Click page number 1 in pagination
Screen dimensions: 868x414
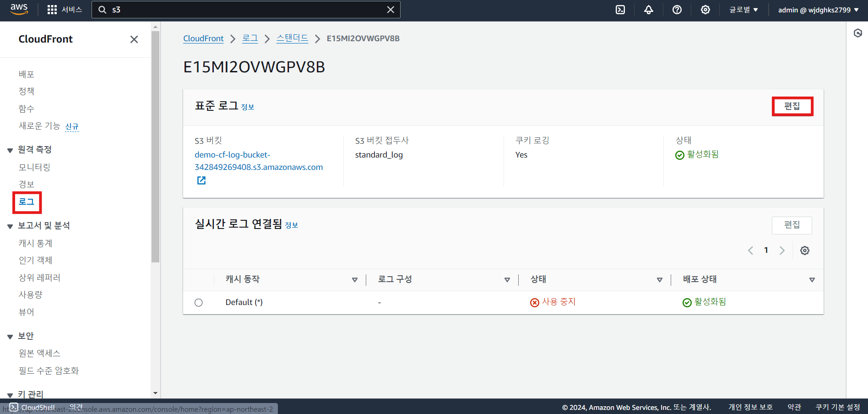pyautogui.click(x=766, y=250)
